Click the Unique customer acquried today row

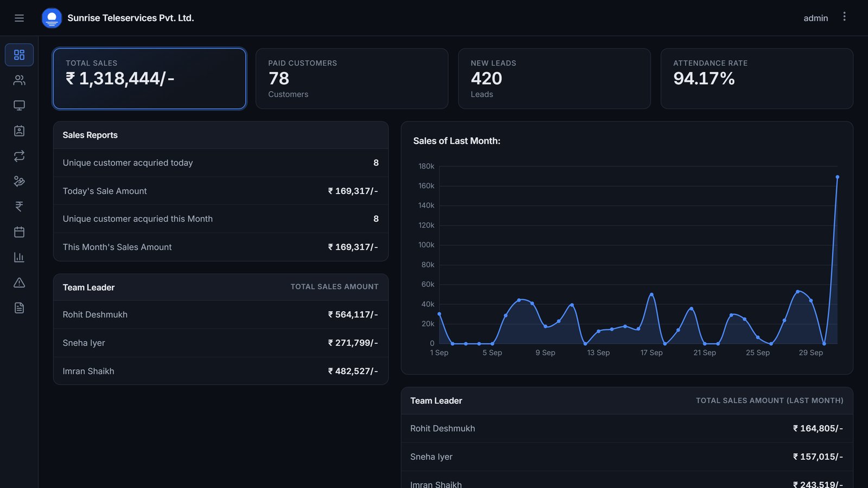[221, 163]
